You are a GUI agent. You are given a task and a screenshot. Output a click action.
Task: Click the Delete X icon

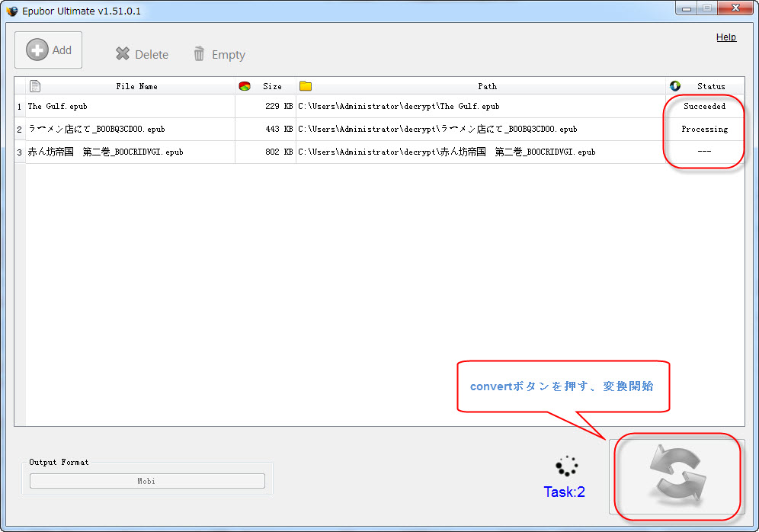pos(123,54)
